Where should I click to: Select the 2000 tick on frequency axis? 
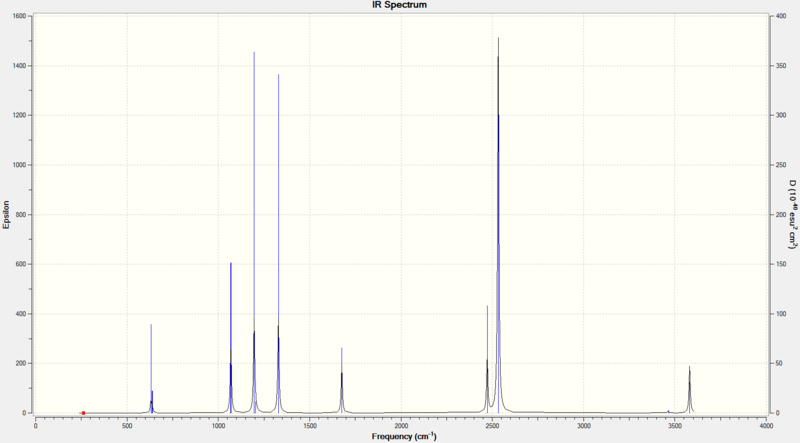point(401,426)
